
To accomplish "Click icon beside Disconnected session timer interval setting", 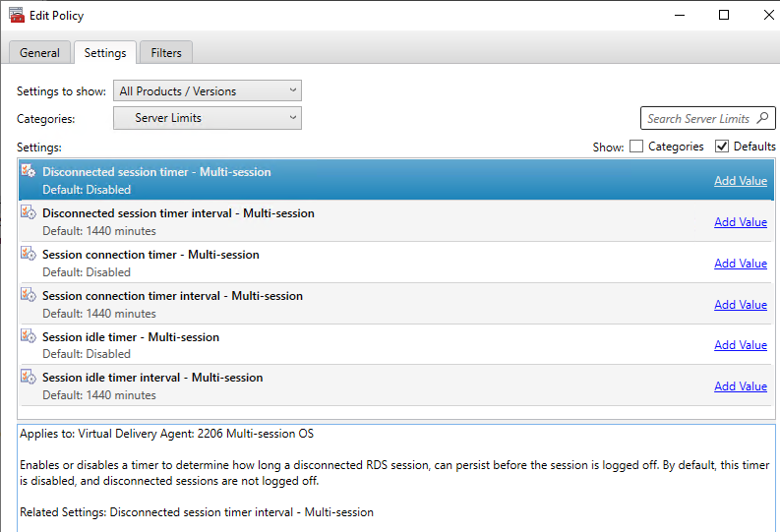I will click(29, 212).
